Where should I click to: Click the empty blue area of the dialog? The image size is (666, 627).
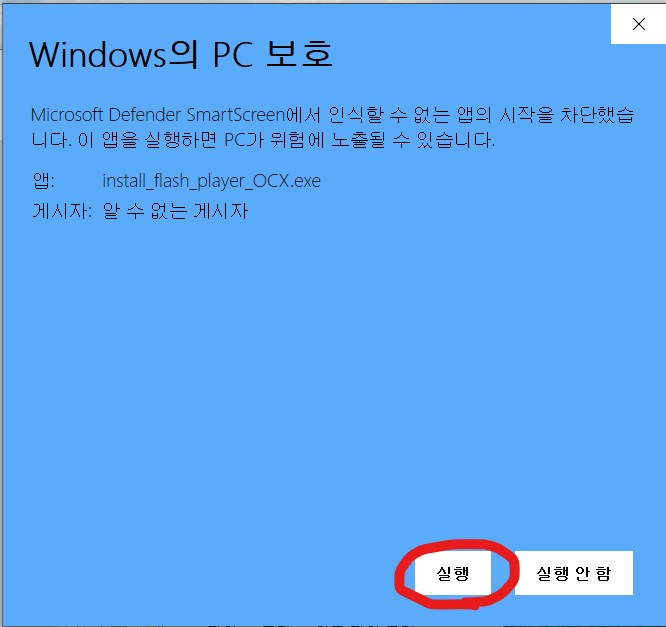coord(331,361)
